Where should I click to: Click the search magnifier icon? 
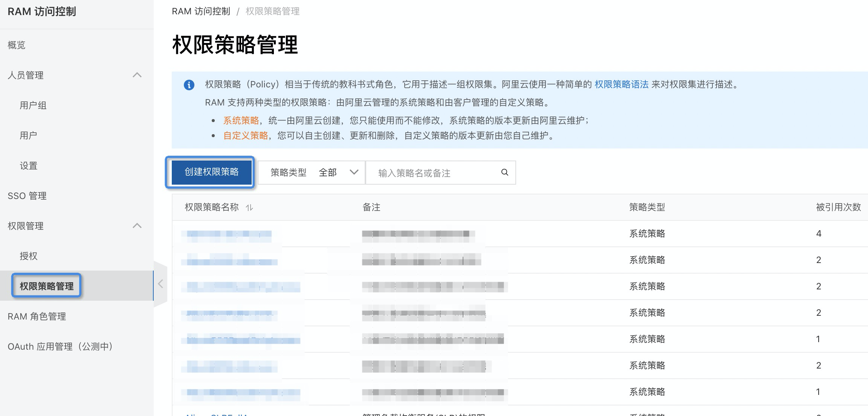click(x=504, y=173)
